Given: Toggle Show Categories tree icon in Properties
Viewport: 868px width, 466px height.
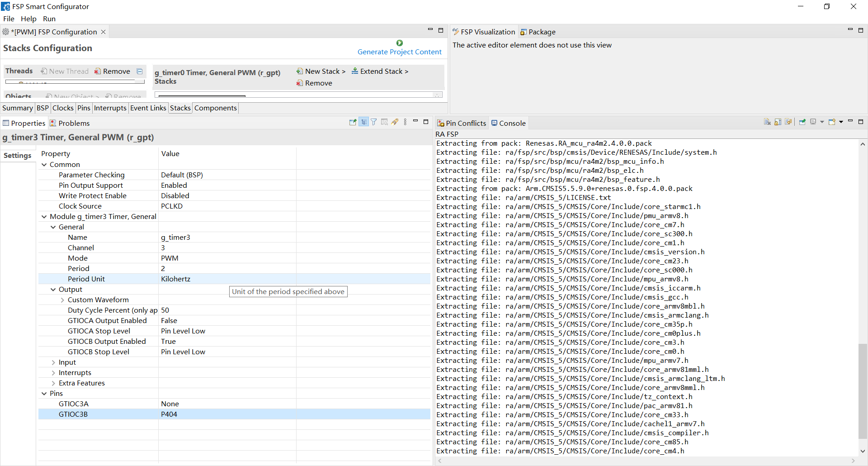Looking at the screenshot, I should 364,122.
